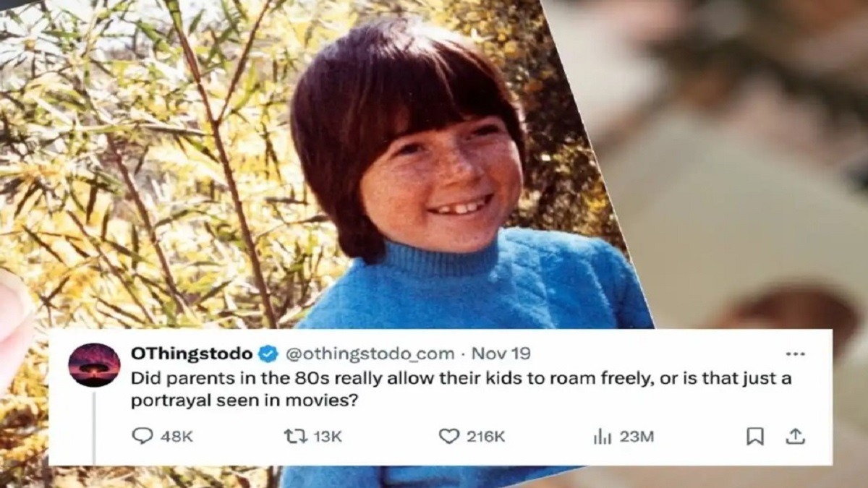Click the Nov 19 timestamp
The image size is (868, 488).
[501, 354]
